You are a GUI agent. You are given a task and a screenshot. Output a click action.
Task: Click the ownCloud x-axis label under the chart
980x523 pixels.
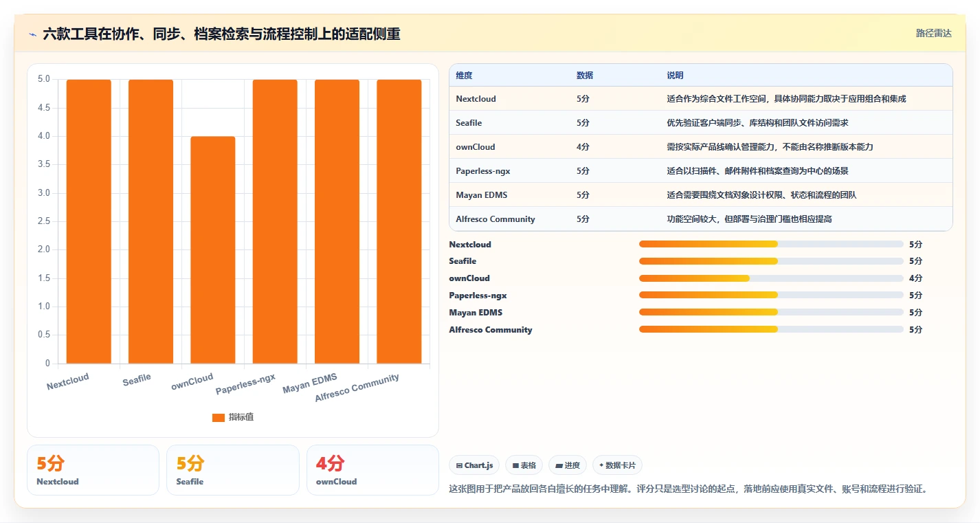tap(192, 381)
